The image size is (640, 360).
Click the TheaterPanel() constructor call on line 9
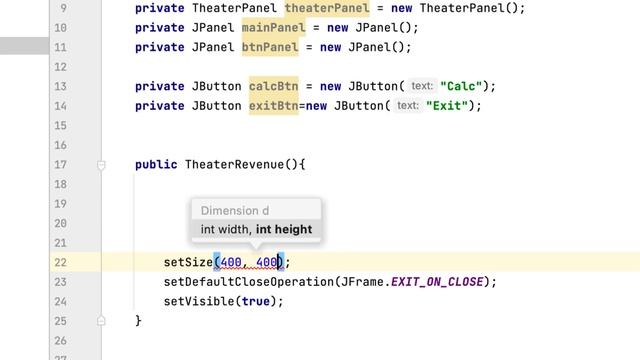[469, 8]
